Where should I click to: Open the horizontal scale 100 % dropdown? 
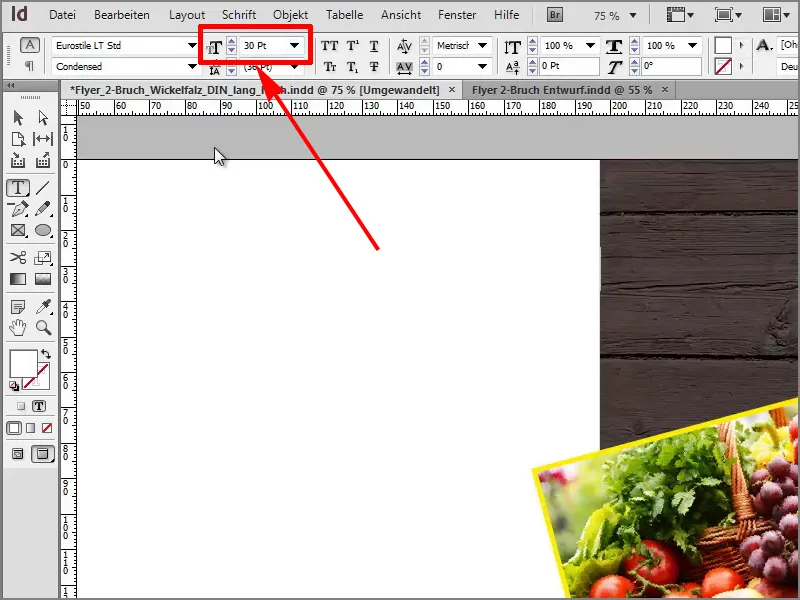click(x=692, y=45)
